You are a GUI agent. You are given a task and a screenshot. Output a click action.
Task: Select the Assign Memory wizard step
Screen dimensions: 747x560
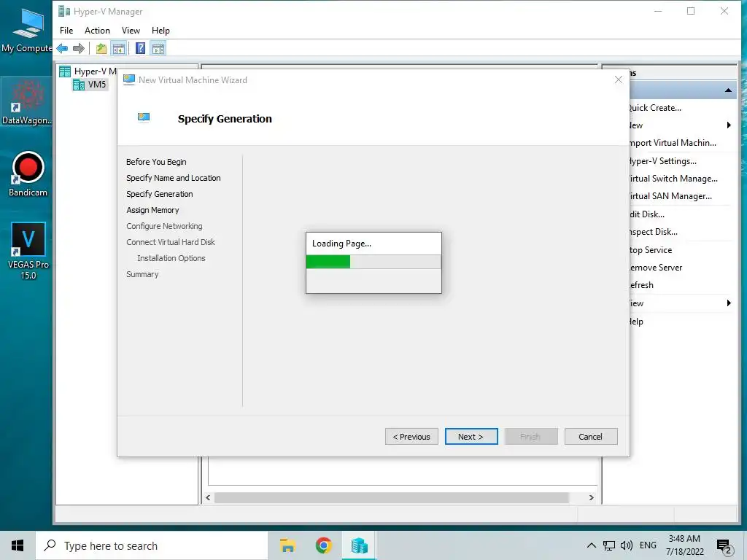click(x=152, y=210)
